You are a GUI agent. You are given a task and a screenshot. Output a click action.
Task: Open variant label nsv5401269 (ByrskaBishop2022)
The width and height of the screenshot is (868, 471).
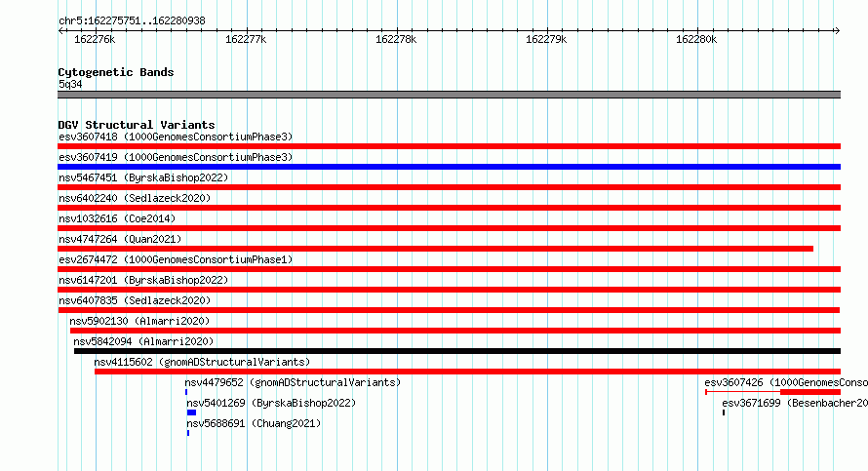(271, 403)
